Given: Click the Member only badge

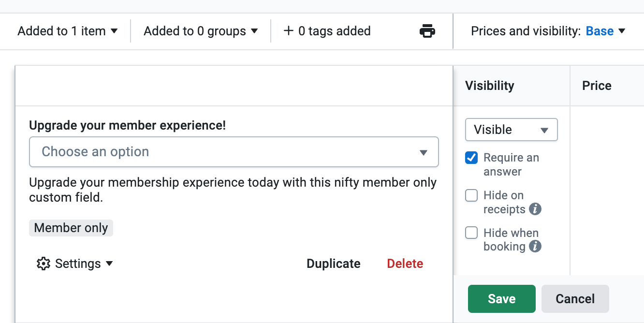Looking at the screenshot, I should click(71, 228).
